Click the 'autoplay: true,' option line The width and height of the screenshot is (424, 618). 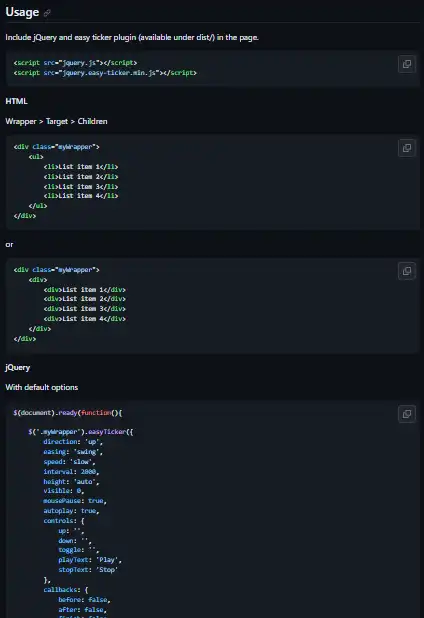click(71, 511)
